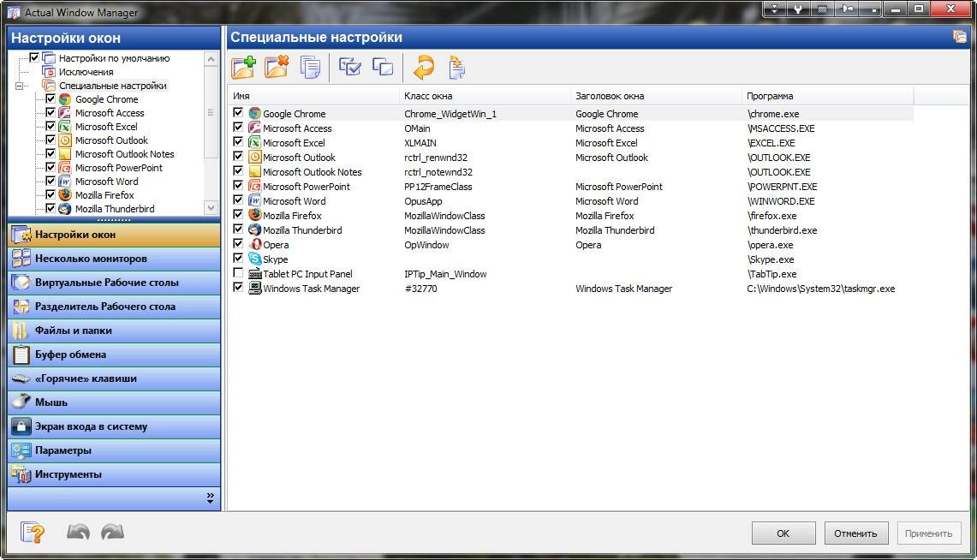Toggle Windows Task Manager checkbox
The height and width of the screenshot is (560, 977).
pos(238,287)
